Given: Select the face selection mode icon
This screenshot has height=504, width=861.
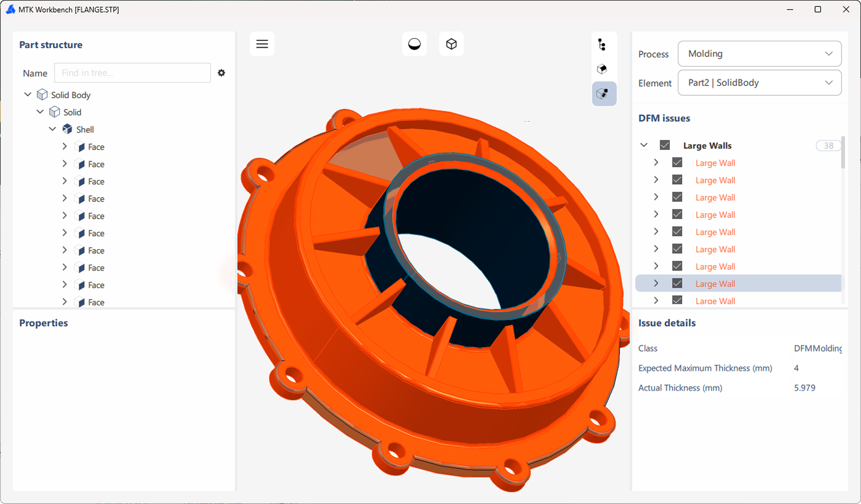Looking at the screenshot, I should (x=603, y=68).
